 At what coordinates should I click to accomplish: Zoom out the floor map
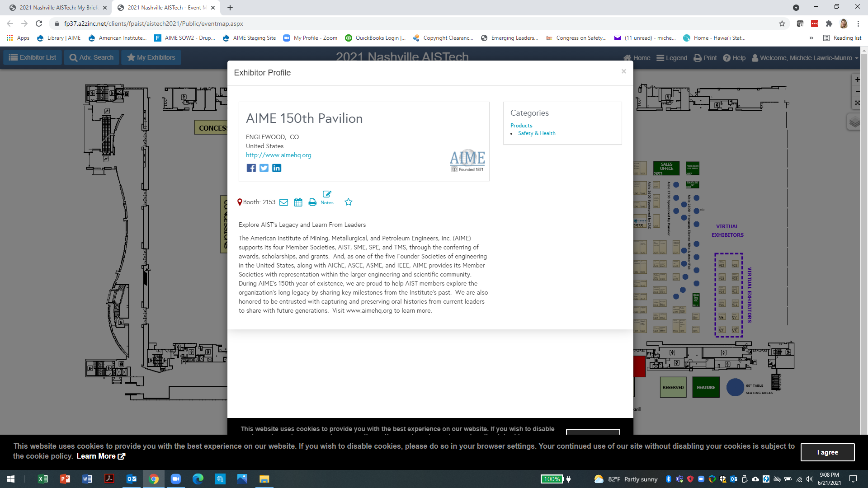(x=857, y=91)
